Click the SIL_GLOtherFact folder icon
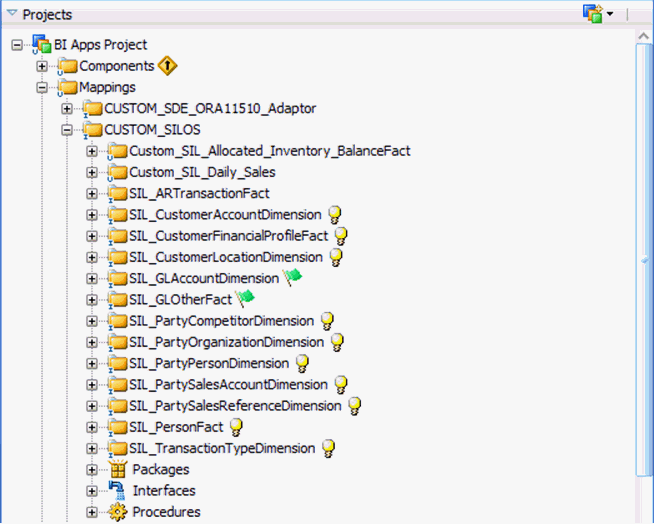 [x=118, y=300]
